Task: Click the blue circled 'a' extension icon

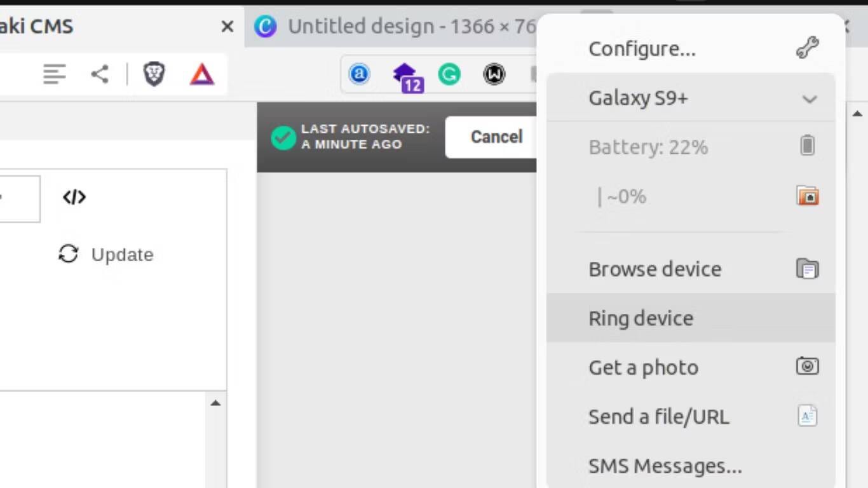Action: click(x=360, y=75)
